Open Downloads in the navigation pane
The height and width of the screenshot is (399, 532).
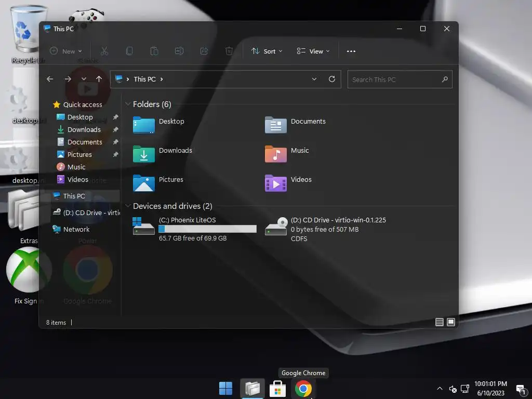coord(84,129)
